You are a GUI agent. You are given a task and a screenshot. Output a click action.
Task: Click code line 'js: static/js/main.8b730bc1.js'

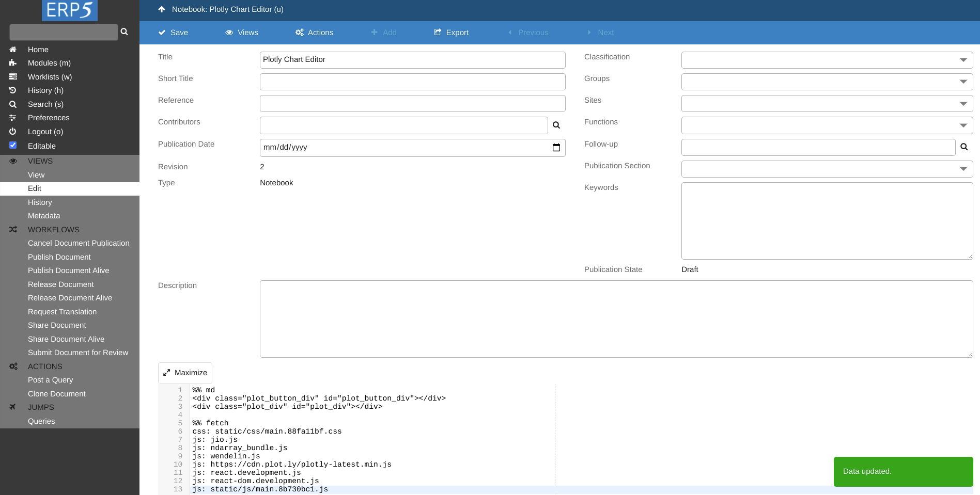point(260,489)
